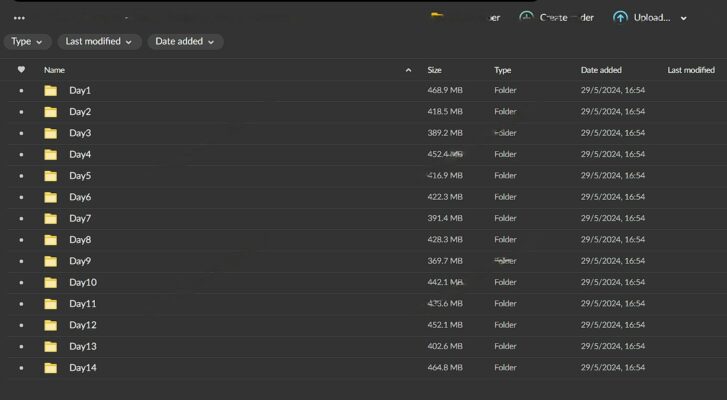
Task: Open the Day5 folder name
Action: coord(80,176)
